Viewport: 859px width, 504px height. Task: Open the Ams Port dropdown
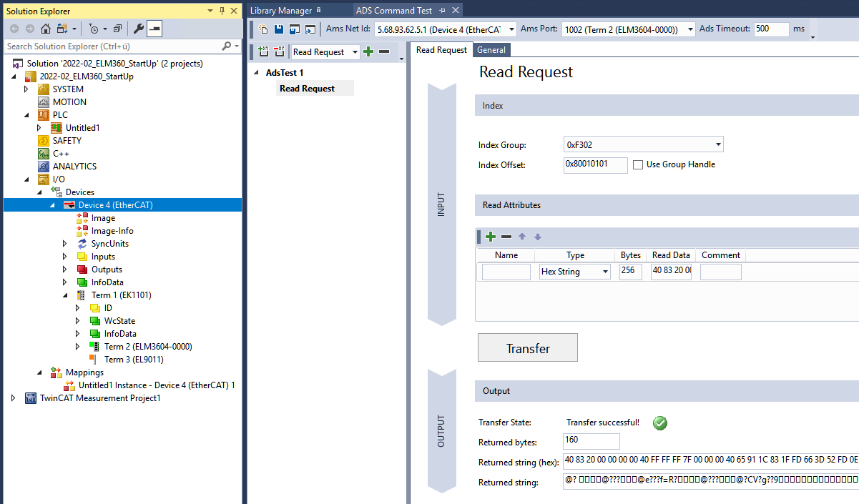(690, 29)
